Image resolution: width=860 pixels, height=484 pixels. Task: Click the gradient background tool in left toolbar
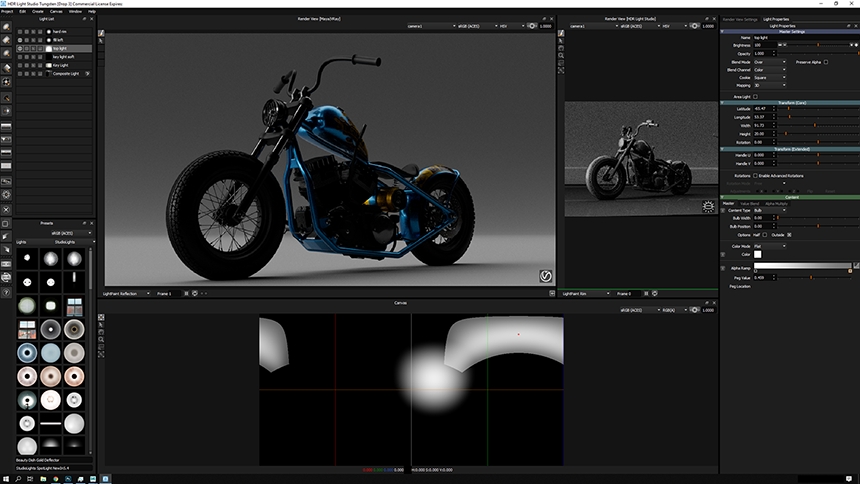pos(6,126)
